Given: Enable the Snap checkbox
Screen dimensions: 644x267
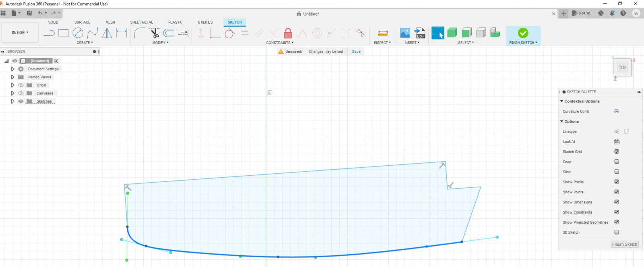Looking at the screenshot, I should 617,162.
